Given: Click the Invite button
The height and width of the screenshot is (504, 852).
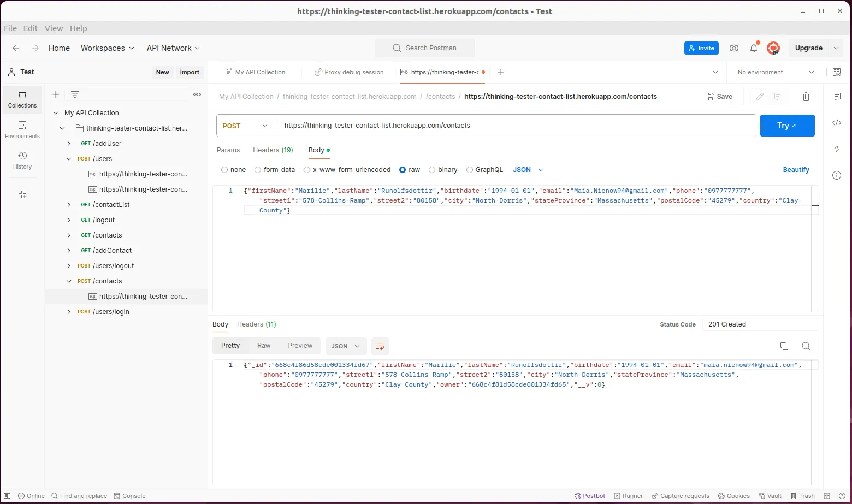Looking at the screenshot, I should coord(702,48).
